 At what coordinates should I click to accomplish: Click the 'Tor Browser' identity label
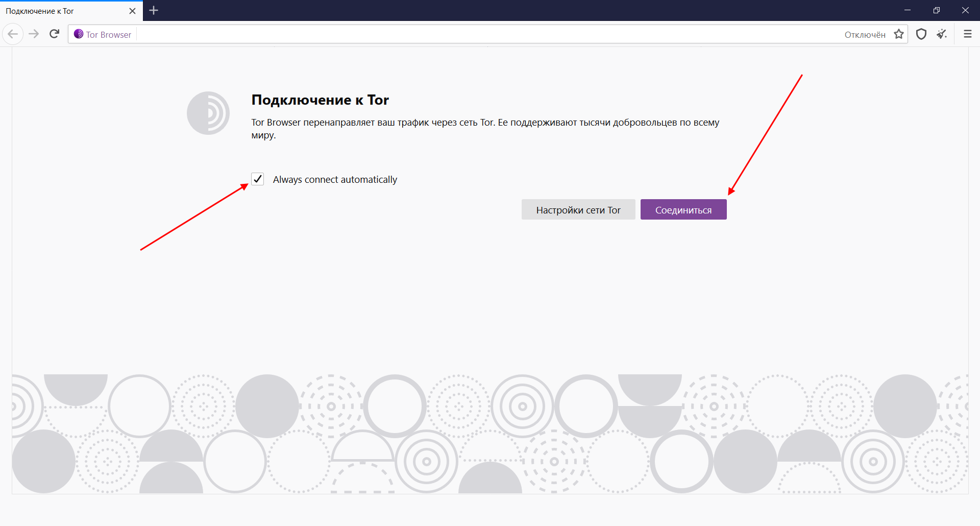point(109,35)
